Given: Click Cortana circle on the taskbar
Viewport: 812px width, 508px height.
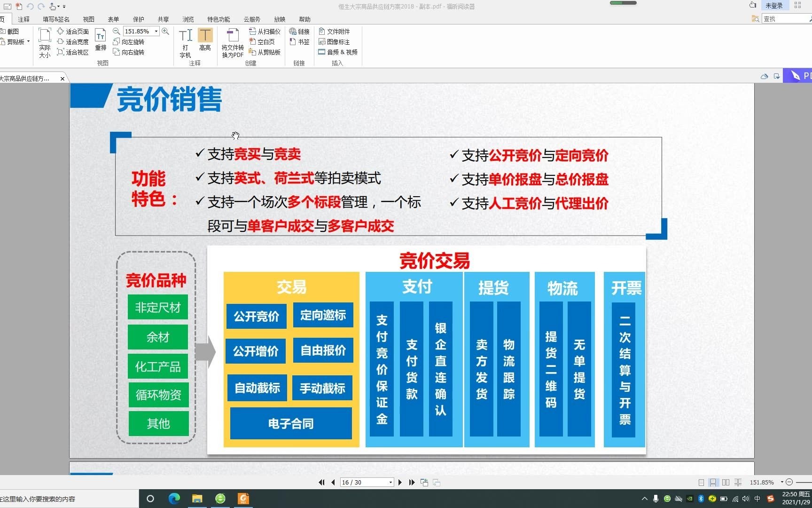Looking at the screenshot, I should pos(150,499).
